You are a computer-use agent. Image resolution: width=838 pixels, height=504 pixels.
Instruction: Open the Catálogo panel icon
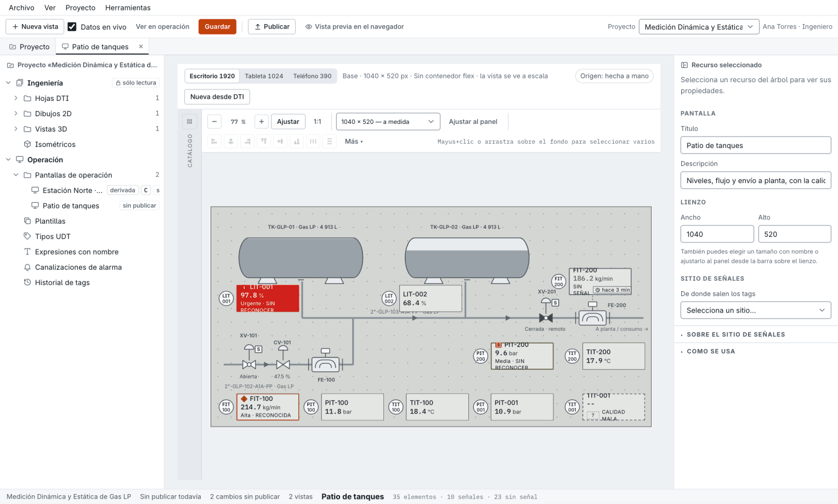(190, 121)
